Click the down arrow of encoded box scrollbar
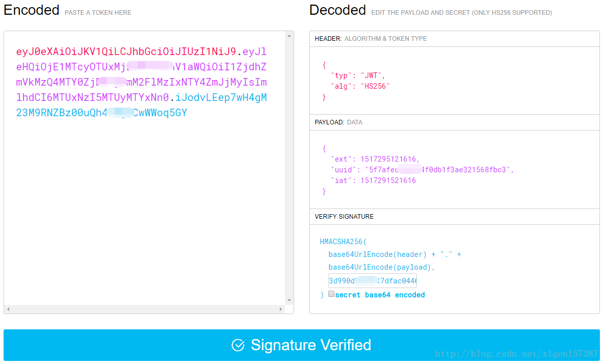This screenshot has height=364, width=604. [x=290, y=300]
